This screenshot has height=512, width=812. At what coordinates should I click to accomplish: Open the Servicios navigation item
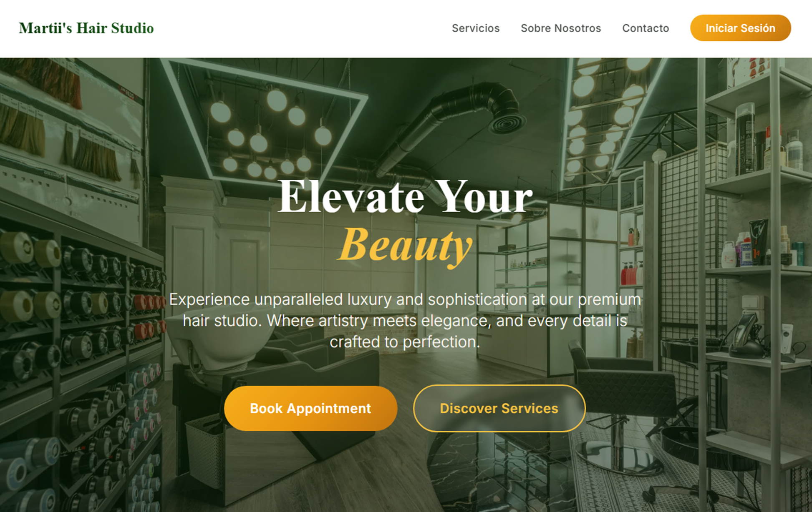coord(476,28)
